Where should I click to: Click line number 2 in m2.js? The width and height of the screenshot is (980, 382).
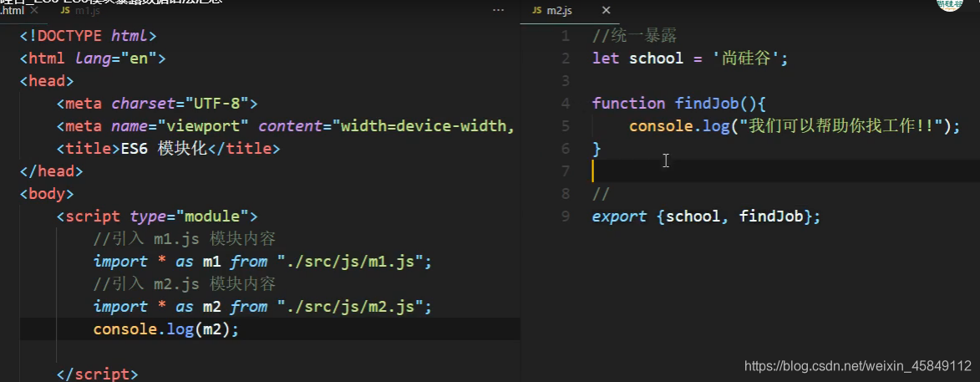[x=565, y=59]
